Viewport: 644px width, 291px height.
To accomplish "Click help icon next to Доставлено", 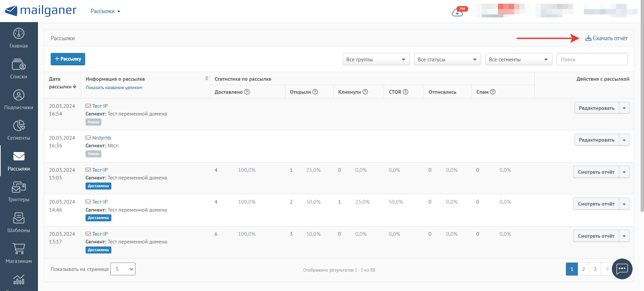I will (247, 92).
